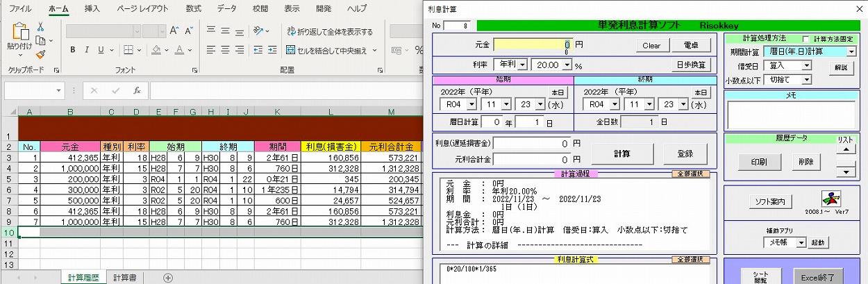This screenshot has width=868, height=284.
Task: Switch to the データ ribbon tab
Action: [227, 8]
